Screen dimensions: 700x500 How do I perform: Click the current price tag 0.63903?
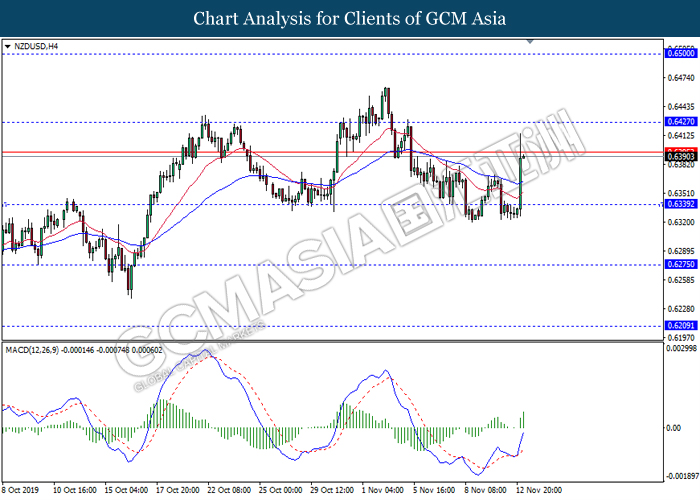(x=681, y=157)
